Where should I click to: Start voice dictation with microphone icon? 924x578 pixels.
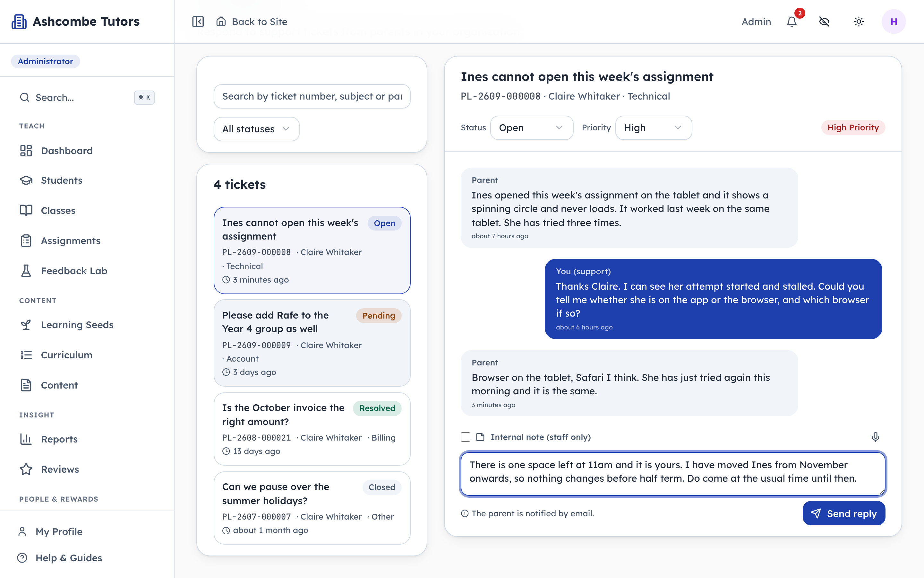click(x=876, y=437)
